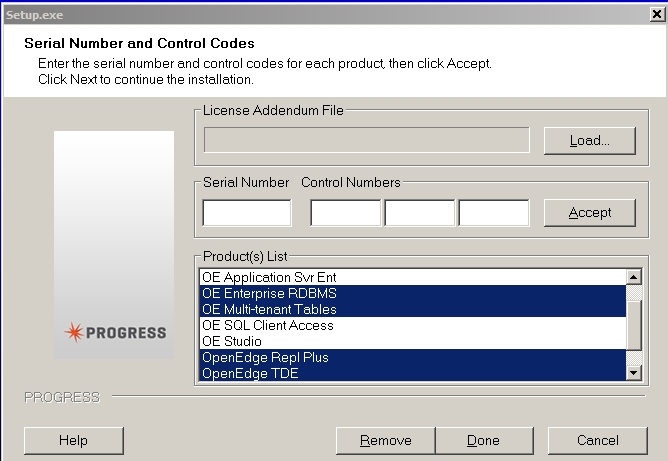
Task: Click the Accept button
Action: 590,213
